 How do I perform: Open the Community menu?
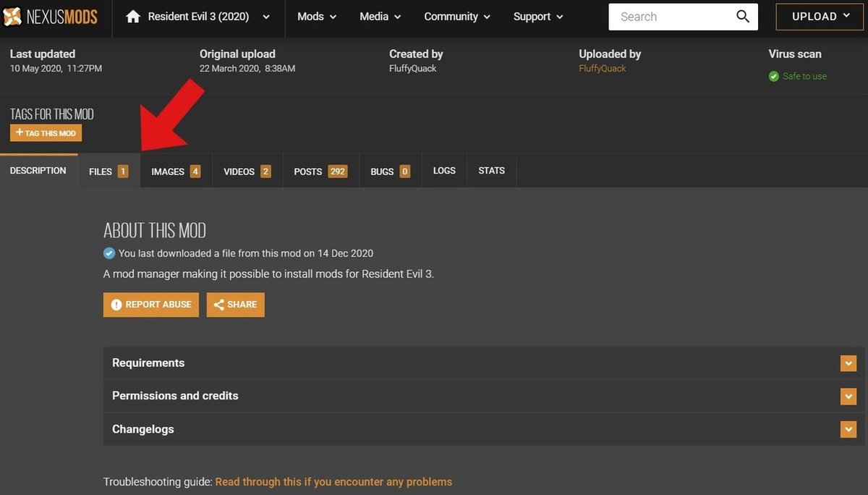(457, 17)
